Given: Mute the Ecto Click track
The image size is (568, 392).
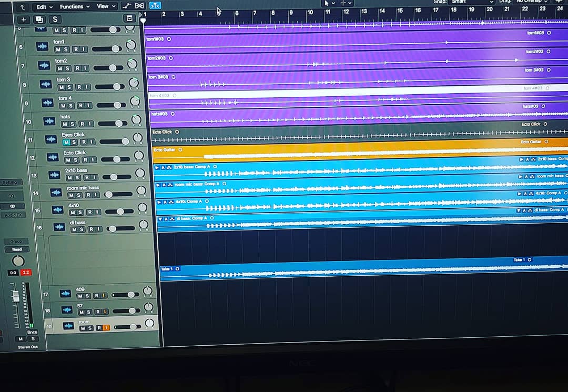Looking at the screenshot, I should click(68, 160).
